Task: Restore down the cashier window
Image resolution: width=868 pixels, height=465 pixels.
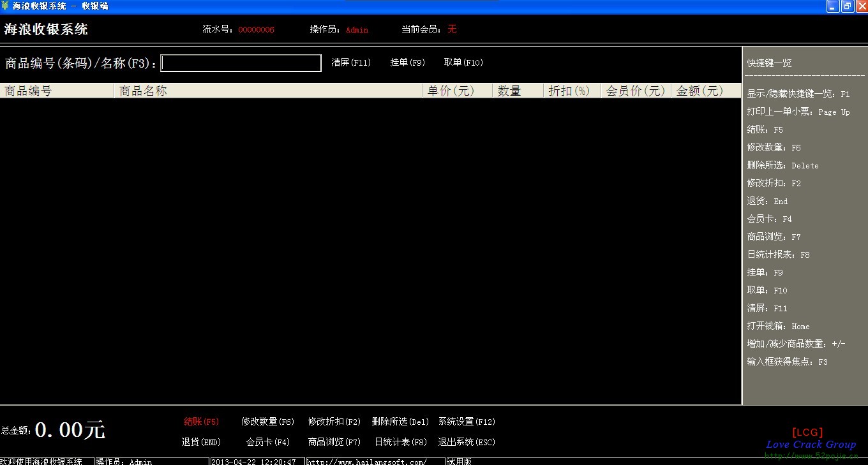Action: coord(847,6)
